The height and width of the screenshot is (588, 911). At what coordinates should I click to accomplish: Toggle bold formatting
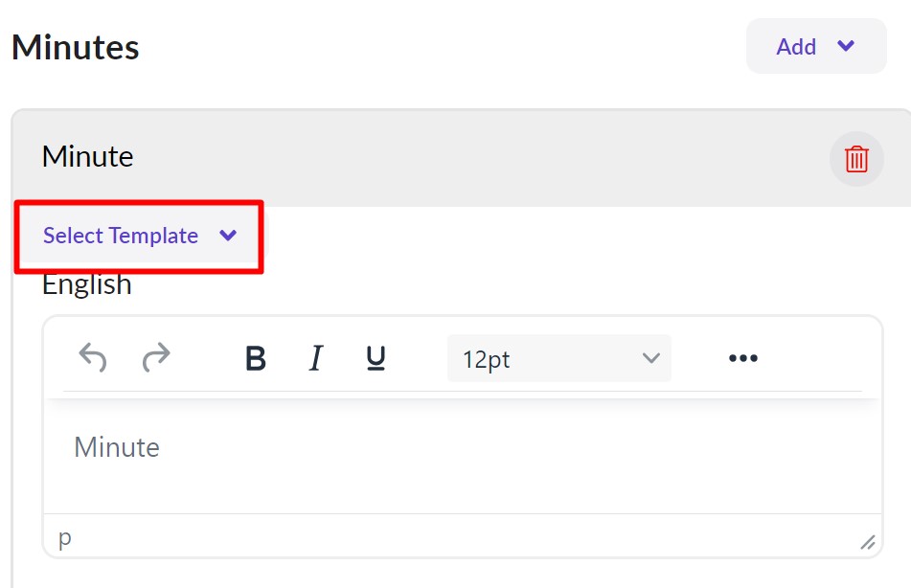pyautogui.click(x=255, y=358)
